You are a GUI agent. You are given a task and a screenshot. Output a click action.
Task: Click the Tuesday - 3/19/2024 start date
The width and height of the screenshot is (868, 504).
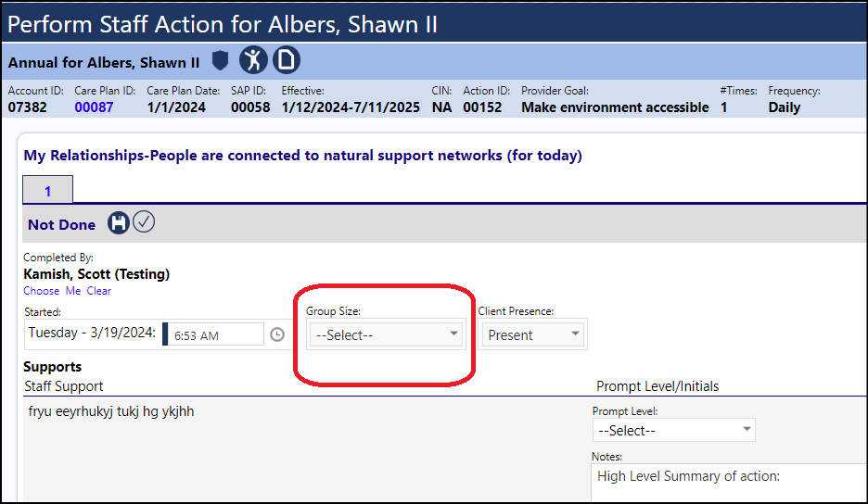pyautogui.click(x=93, y=333)
